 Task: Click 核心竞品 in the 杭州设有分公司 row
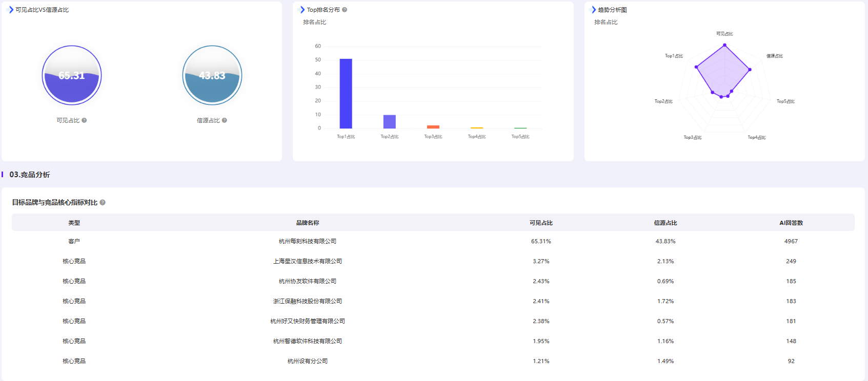coord(74,361)
